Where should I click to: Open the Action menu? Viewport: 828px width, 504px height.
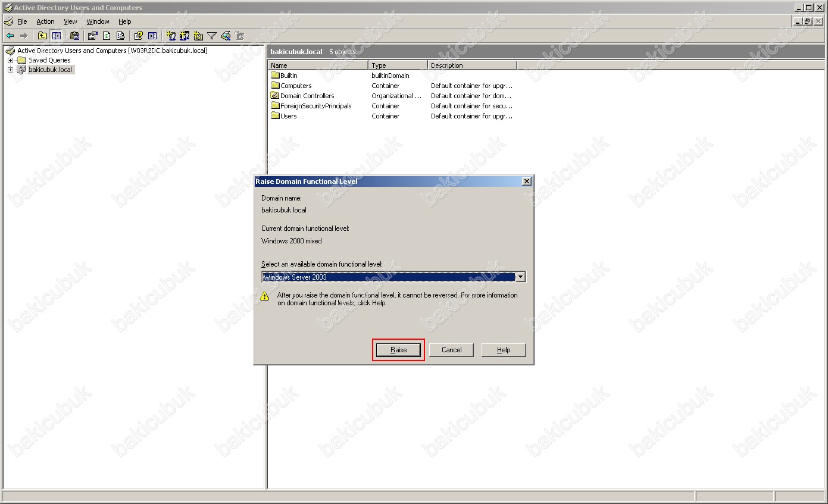(45, 21)
